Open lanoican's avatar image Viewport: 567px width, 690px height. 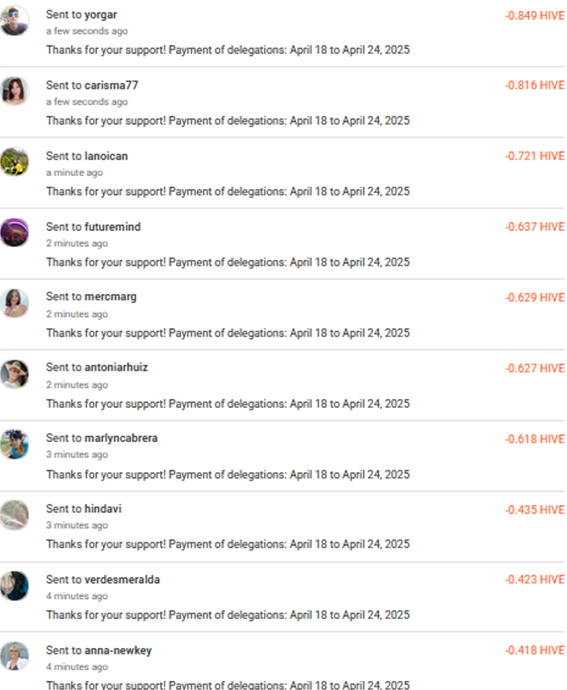(x=15, y=161)
